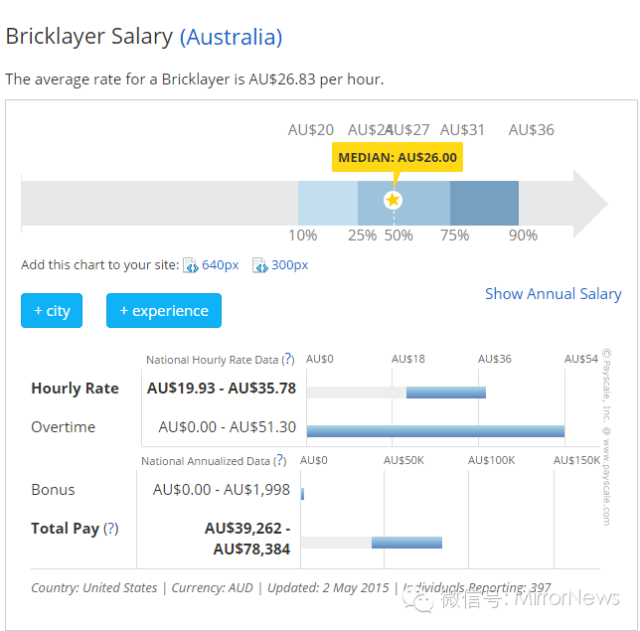Click the Currency: AUD footer text
Screen dimensions: 640x631
tap(212, 587)
